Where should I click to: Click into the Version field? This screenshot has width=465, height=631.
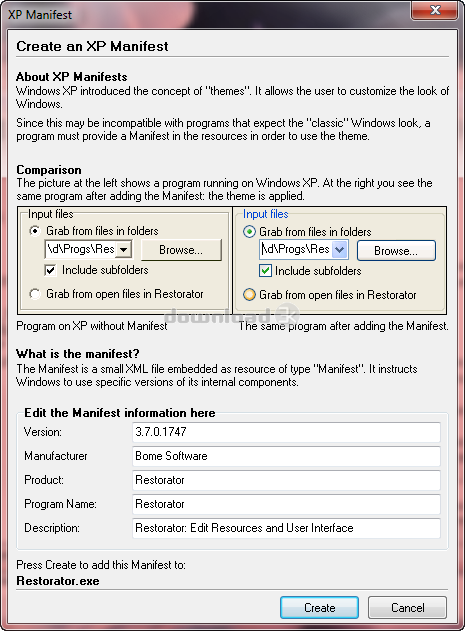click(286, 432)
